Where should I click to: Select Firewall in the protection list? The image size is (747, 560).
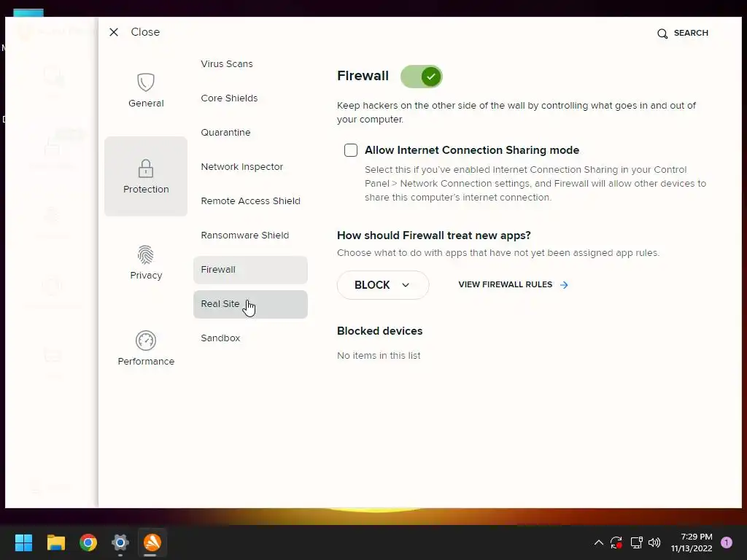(251, 270)
